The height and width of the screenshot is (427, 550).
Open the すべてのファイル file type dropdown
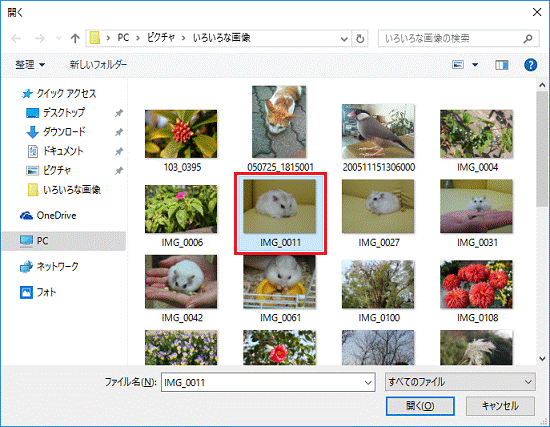460,382
